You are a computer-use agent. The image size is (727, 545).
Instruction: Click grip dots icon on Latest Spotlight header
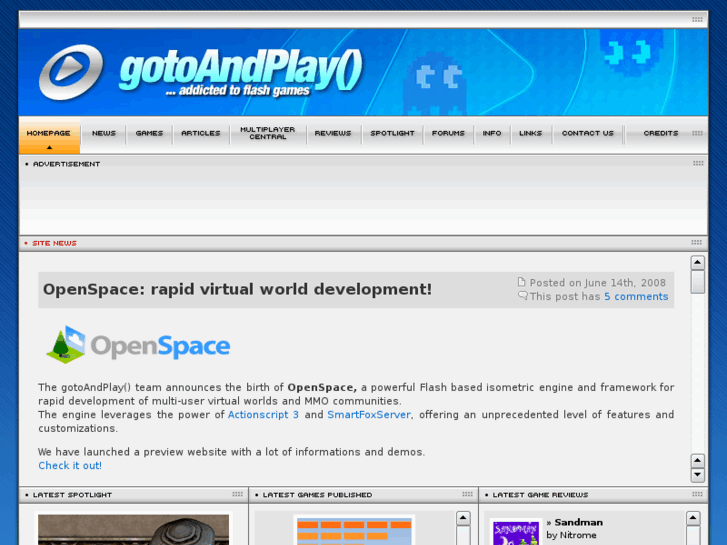(x=237, y=494)
